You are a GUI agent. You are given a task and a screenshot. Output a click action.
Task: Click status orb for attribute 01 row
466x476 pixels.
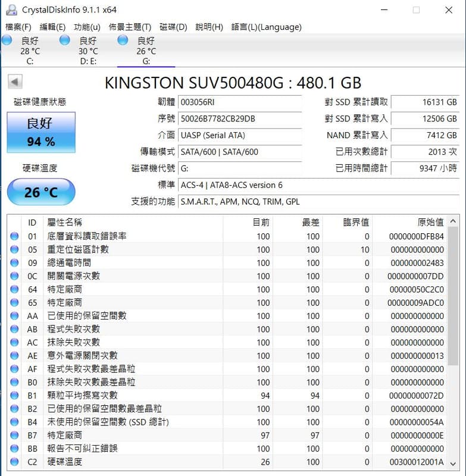tap(14, 236)
